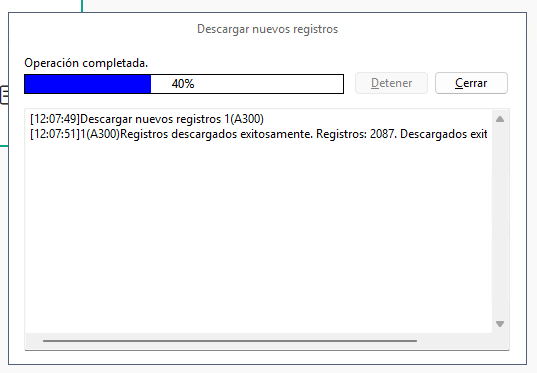This screenshot has width=537, height=373.
Task: Click the blue filled part of the progress bar
Action: [88, 84]
